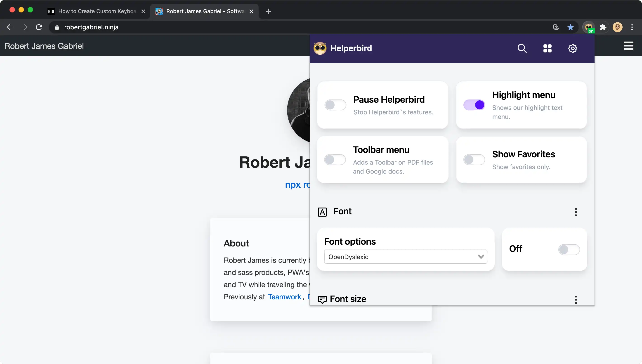Viewport: 642px width, 364px height.
Task: Open the Font section three-dot menu
Action: click(576, 212)
